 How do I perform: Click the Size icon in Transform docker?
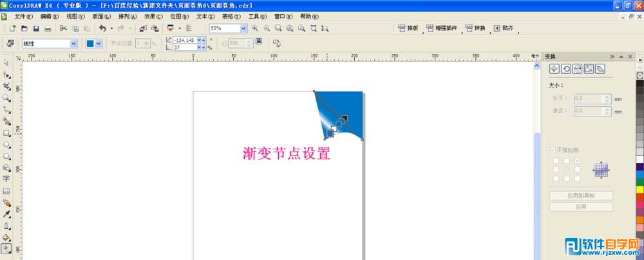(x=589, y=69)
